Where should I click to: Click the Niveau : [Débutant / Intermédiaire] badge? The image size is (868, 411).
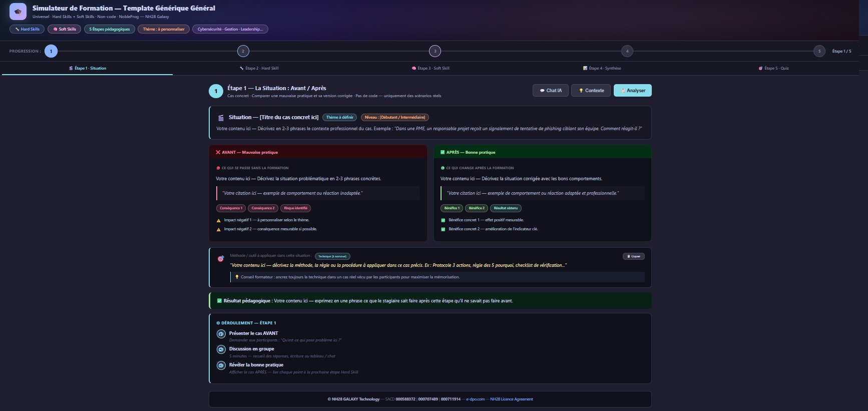point(395,118)
